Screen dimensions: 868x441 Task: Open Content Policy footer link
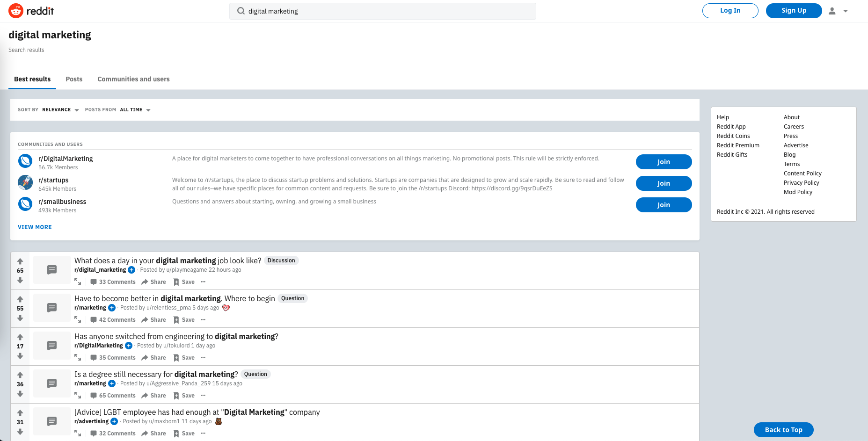pos(802,173)
